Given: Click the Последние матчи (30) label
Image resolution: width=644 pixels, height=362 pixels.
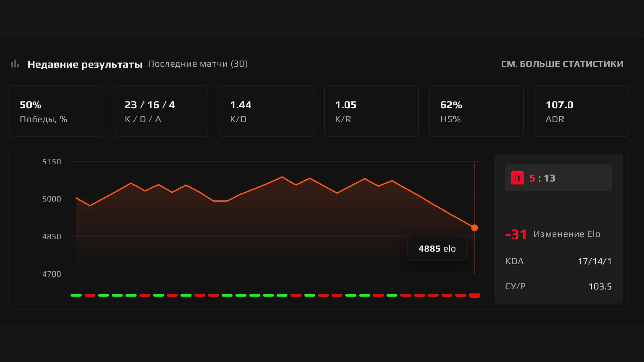Looking at the screenshot, I should tap(198, 64).
